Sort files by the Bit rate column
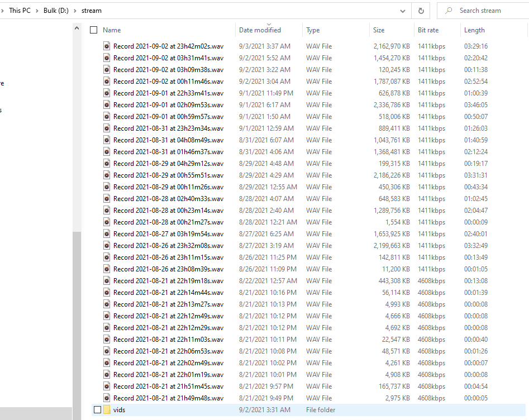529x420 pixels. coord(428,30)
